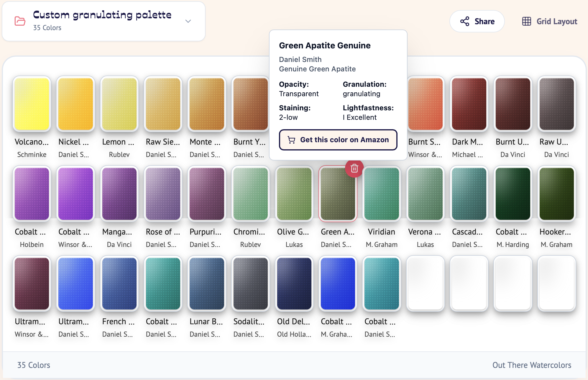Select the Ultram... Daniel Smith blue swatch
Image resolution: width=588 pixels, height=380 pixels.
coord(75,284)
